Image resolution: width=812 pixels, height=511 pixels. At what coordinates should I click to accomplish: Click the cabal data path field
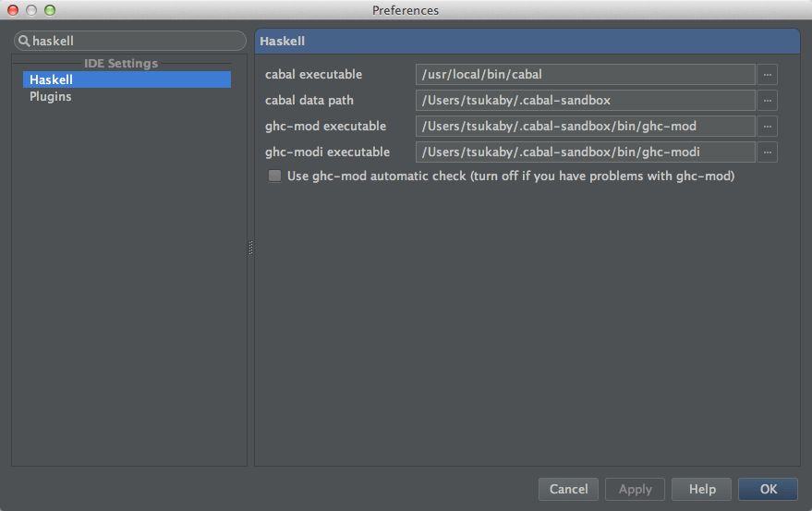pos(586,100)
